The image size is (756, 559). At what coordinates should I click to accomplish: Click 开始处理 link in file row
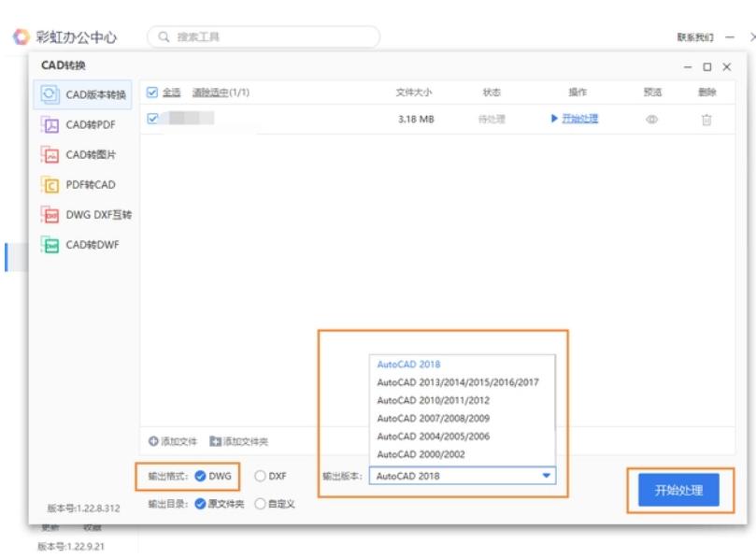click(x=580, y=119)
